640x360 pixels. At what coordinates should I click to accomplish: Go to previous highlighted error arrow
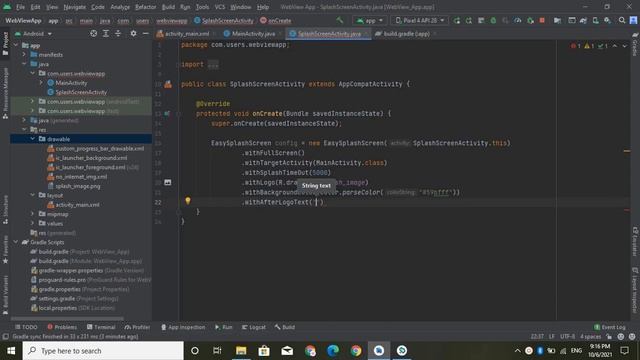(x=615, y=46)
